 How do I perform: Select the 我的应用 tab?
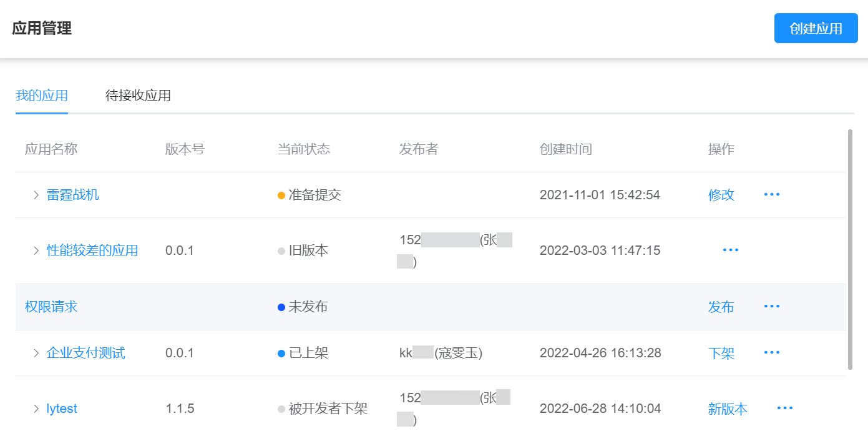point(41,96)
